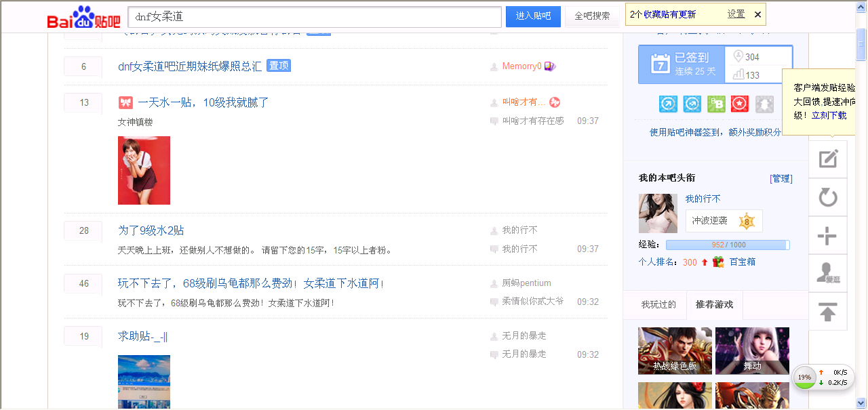This screenshot has height=410, width=868.
Task: Open post 求助贴-_-||
Action: [x=143, y=336]
